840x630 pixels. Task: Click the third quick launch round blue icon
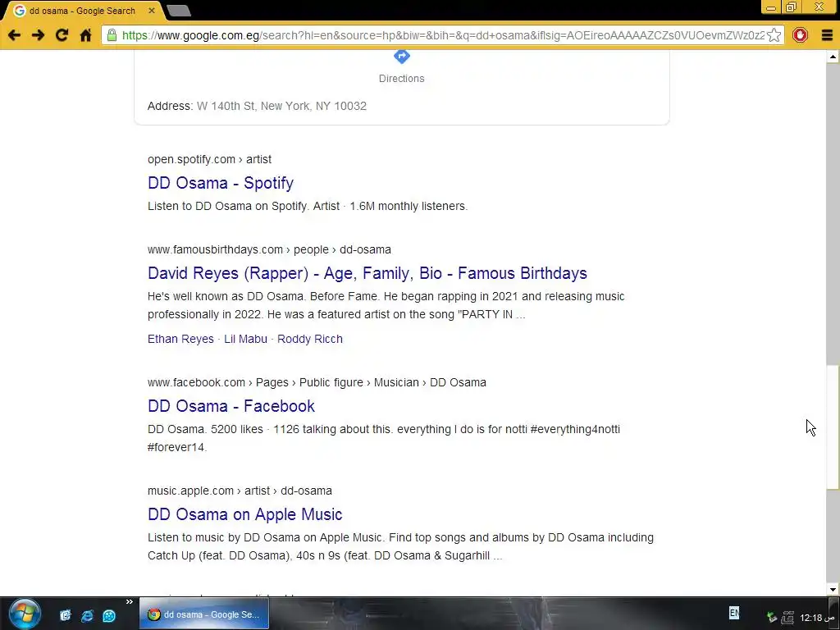(x=109, y=615)
